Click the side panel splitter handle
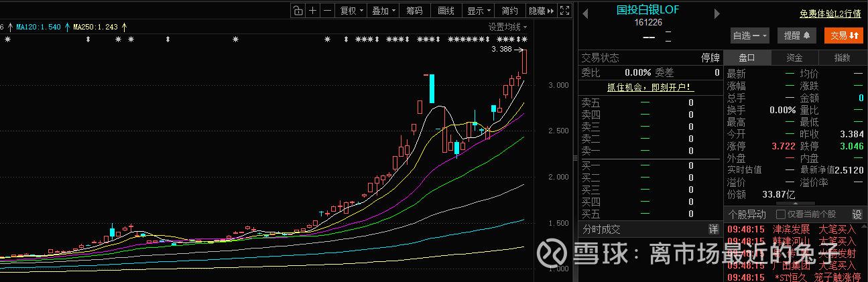The height and width of the screenshot is (282, 868). (x=575, y=157)
